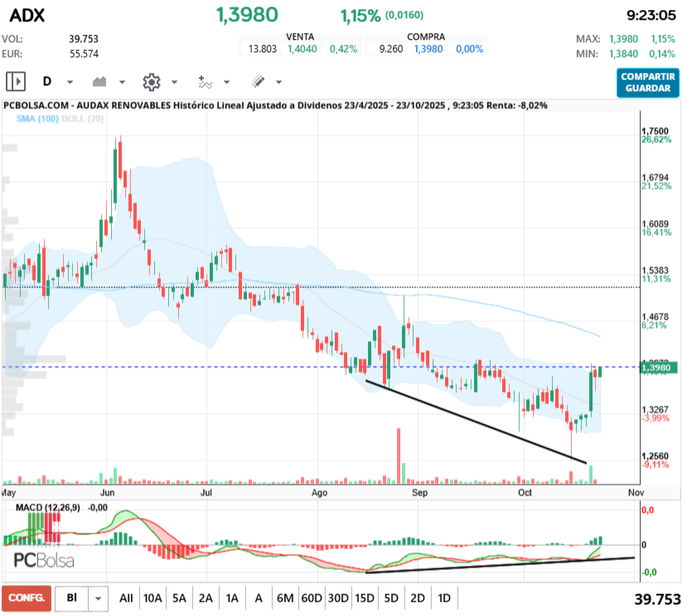Viewport: 692px width, 616px height.
Task: Expand the drawing tools dropdown arrow
Action: click(x=278, y=82)
